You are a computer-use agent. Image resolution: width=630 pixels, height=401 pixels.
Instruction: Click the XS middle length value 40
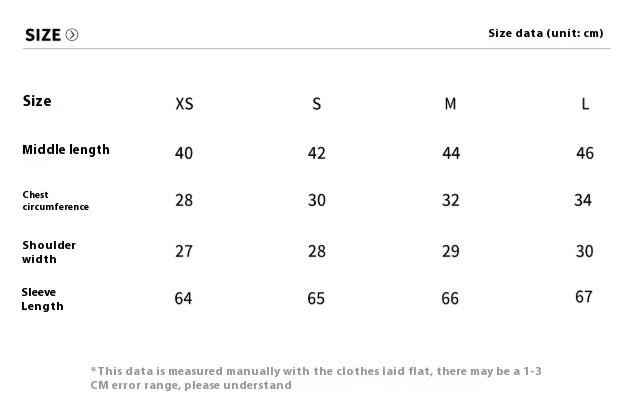click(x=184, y=153)
